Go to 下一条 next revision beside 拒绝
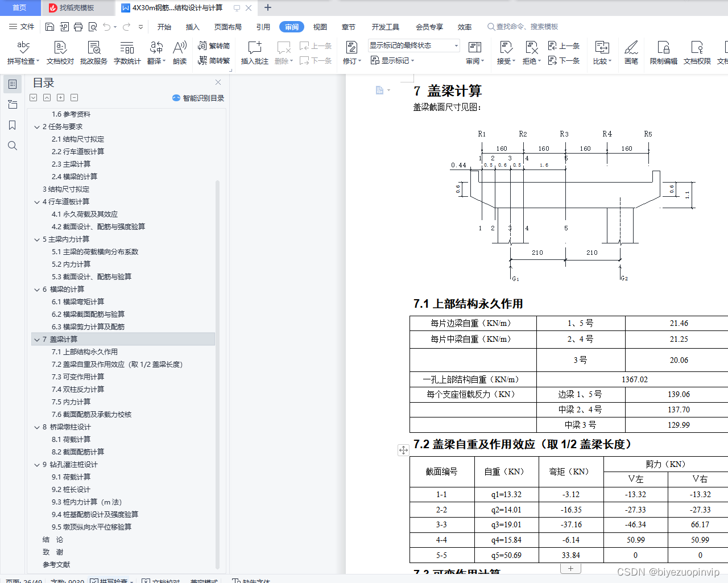Viewport: 728px width, 583px height. [x=564, y=60]
